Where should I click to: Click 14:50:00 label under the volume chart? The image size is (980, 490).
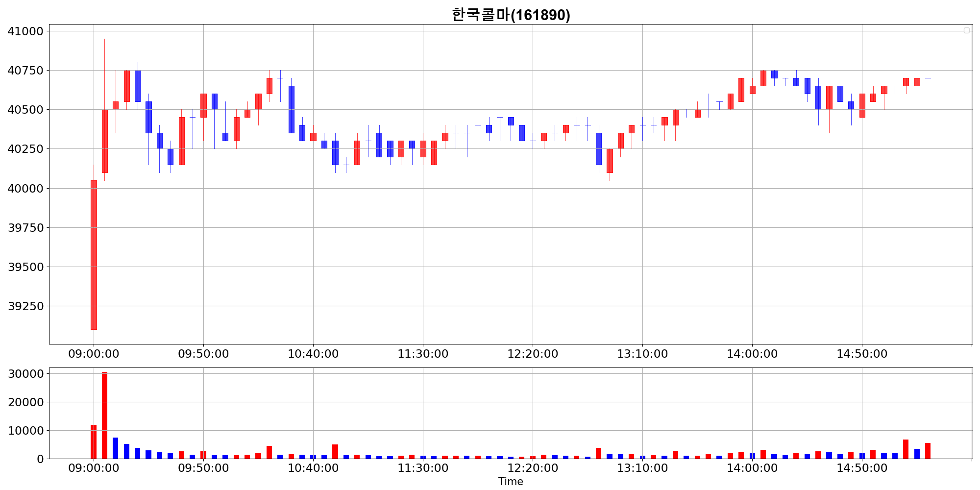click(x=862, y=468)
